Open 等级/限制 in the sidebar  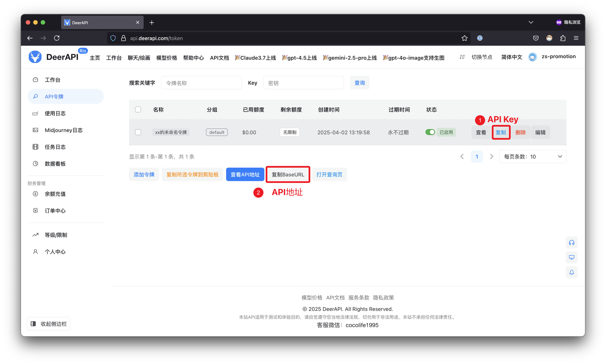[x=65, y=235]
